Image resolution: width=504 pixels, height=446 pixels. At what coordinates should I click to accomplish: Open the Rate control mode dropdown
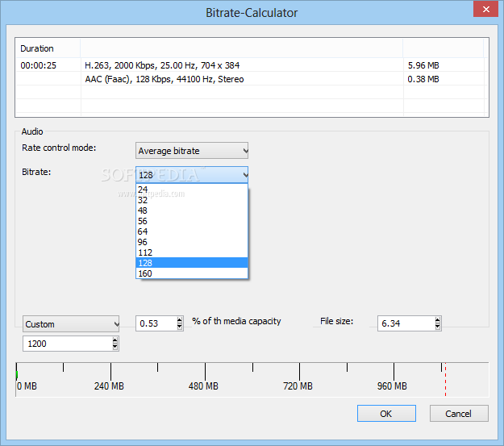point(192,150)
